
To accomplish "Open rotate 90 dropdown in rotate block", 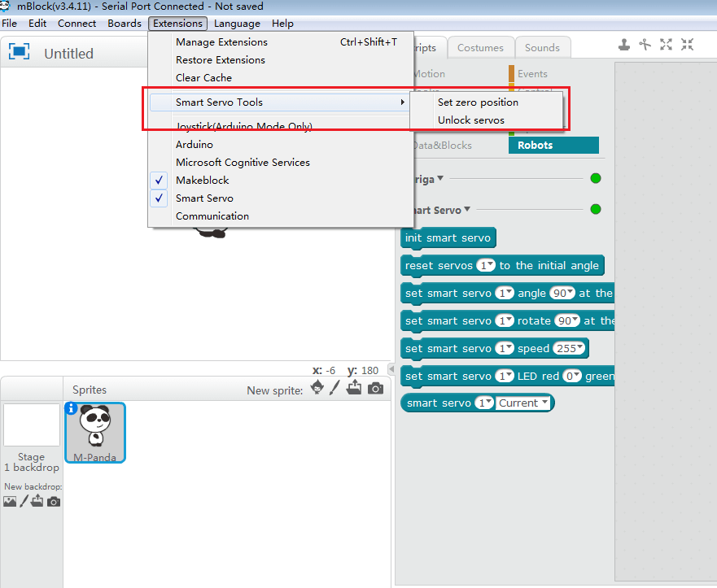I will pyautogui.click(x=567, y=320).
